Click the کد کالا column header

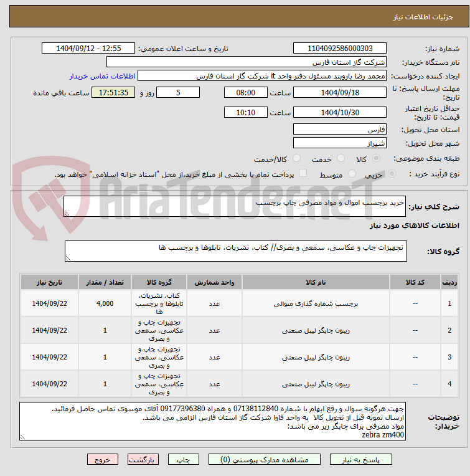415,282
